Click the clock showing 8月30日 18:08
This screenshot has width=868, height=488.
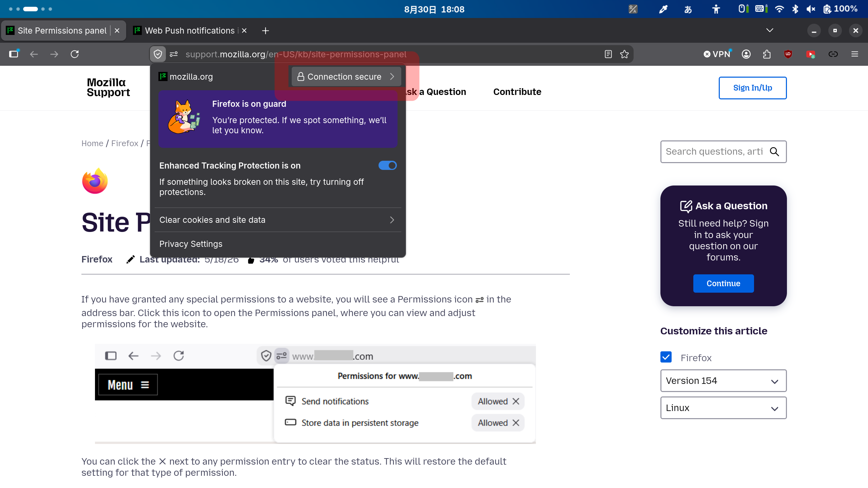[434, 9]
